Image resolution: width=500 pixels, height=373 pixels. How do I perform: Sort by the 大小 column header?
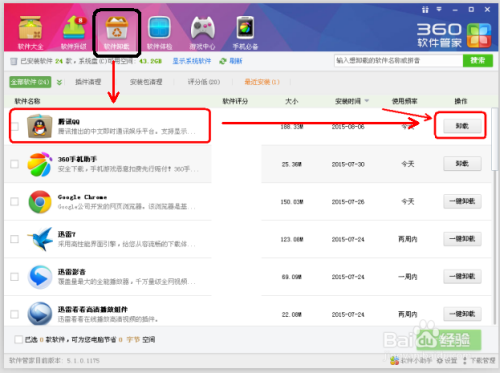click(291, 101)
